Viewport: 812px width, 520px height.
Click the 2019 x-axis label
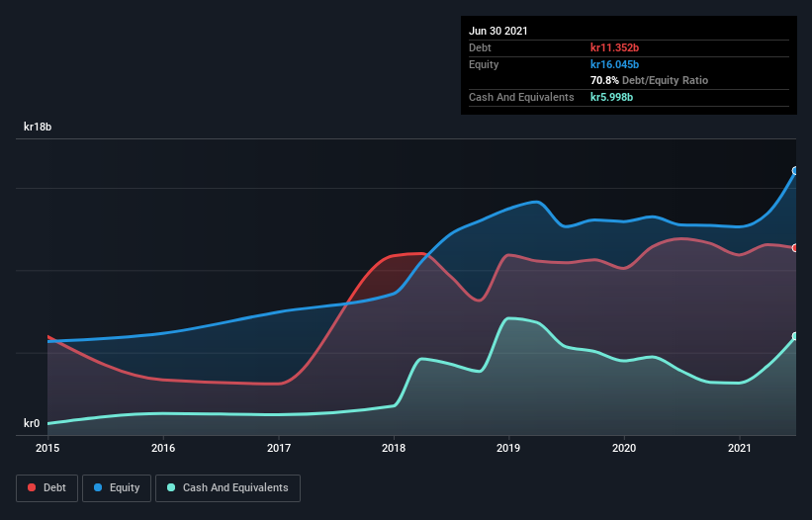pyautogui.click(x=508, y=448)
